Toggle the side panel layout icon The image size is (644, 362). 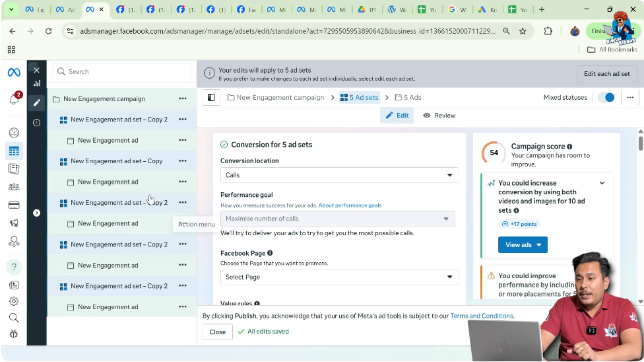pos(211,98)
